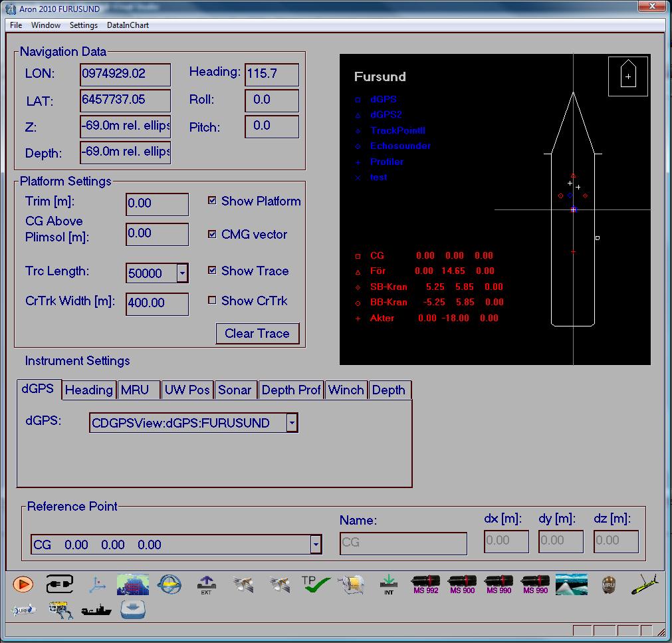
Task: Expand the Reference Point CG dropdown
Action: point(316,545)
